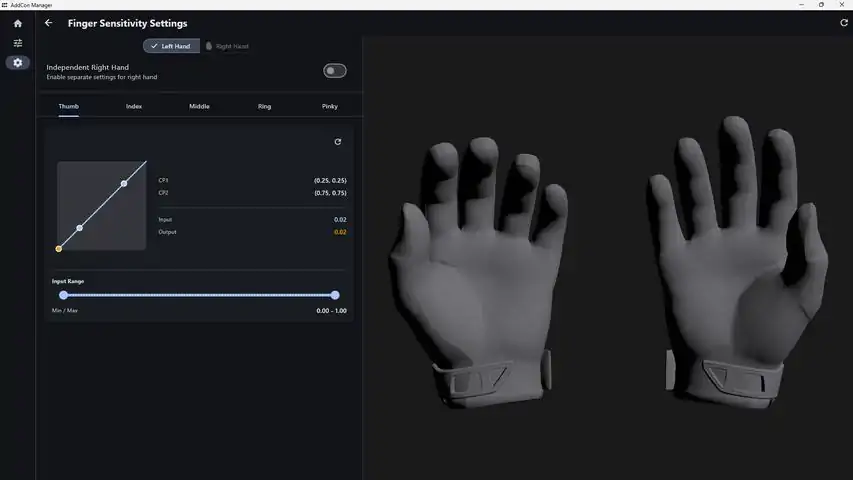Select the Left Hand chip
The height and width of the screenshot is (480, 853).
point(171,46)
